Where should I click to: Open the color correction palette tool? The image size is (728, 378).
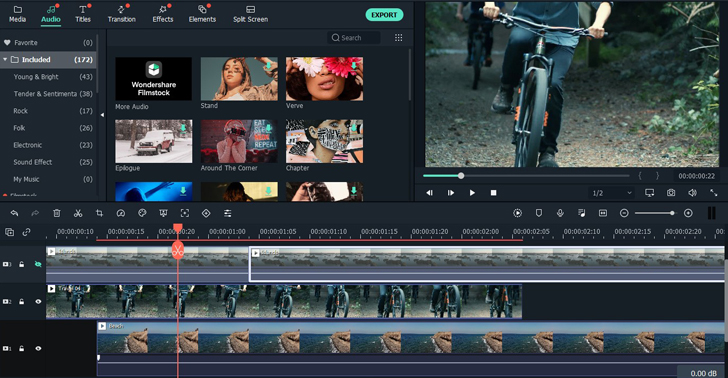142,213
